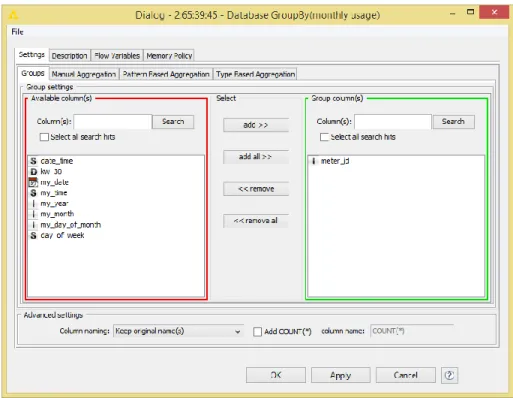Select the Groups sub-tab

(33, 73)
